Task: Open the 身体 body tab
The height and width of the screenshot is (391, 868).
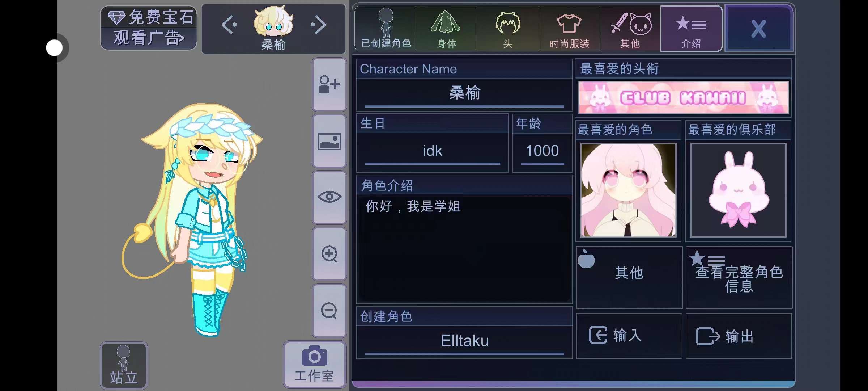Action: tap(447, 29)
